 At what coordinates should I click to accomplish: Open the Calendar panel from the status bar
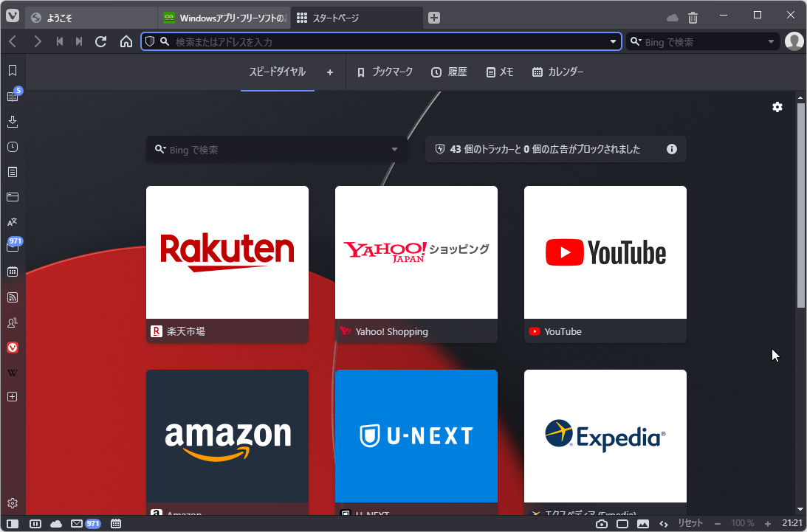tap(116, 523)
